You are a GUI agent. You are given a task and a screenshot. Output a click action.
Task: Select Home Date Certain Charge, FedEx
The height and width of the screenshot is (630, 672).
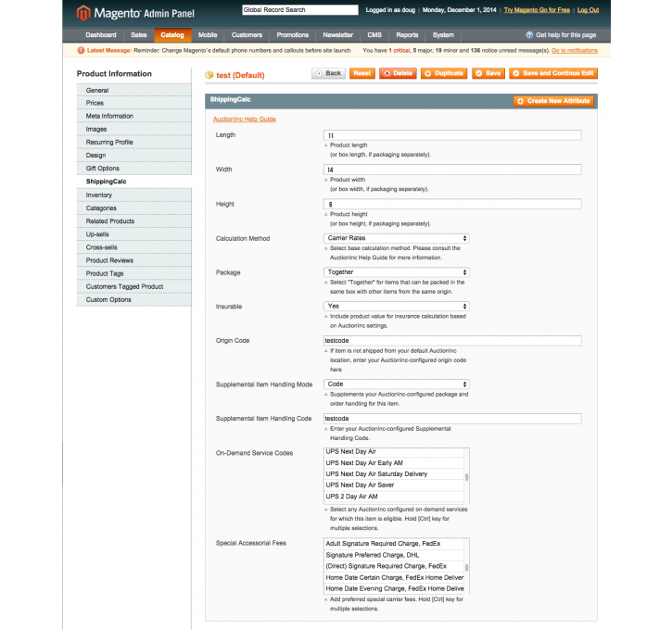(x=394, y=577)
